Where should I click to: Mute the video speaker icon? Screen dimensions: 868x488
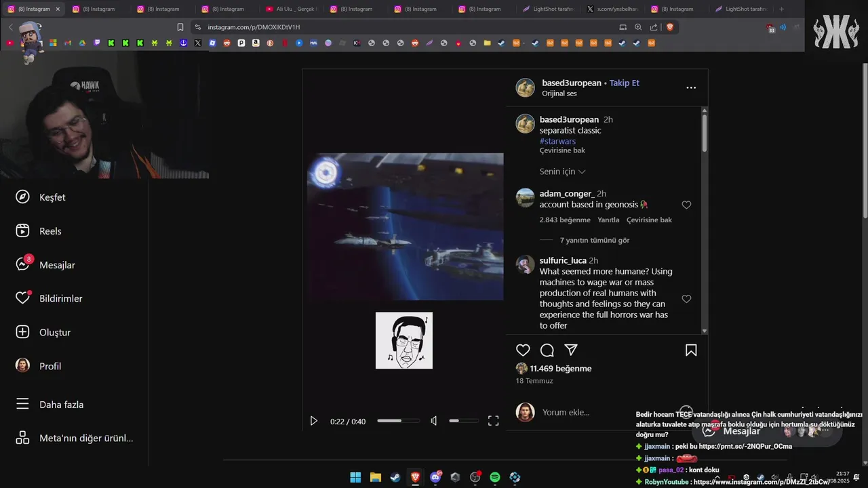[x=434, y=421]
